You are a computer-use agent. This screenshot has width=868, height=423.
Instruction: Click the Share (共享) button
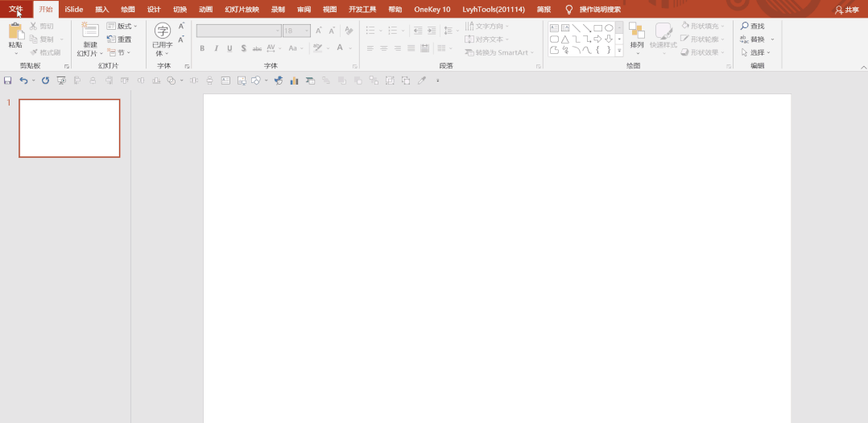point(847,10)
